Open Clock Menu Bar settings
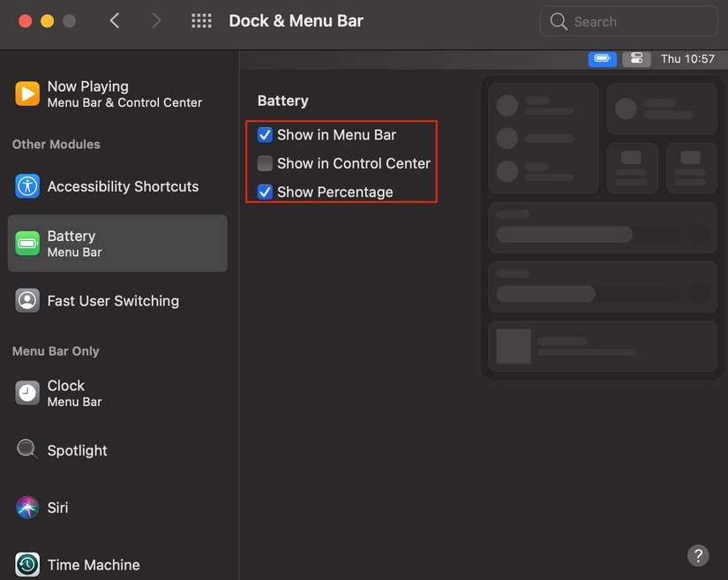Viewport: 728px width, 580px height. tap(117, 393)
